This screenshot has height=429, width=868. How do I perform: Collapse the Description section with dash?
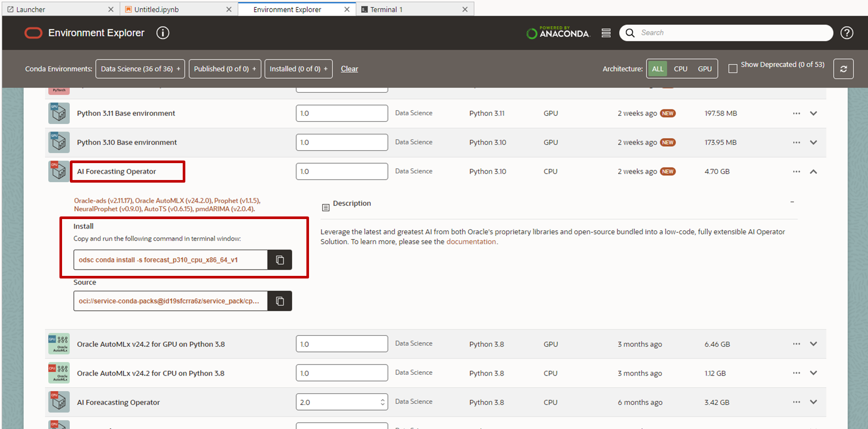coord(792,202)
